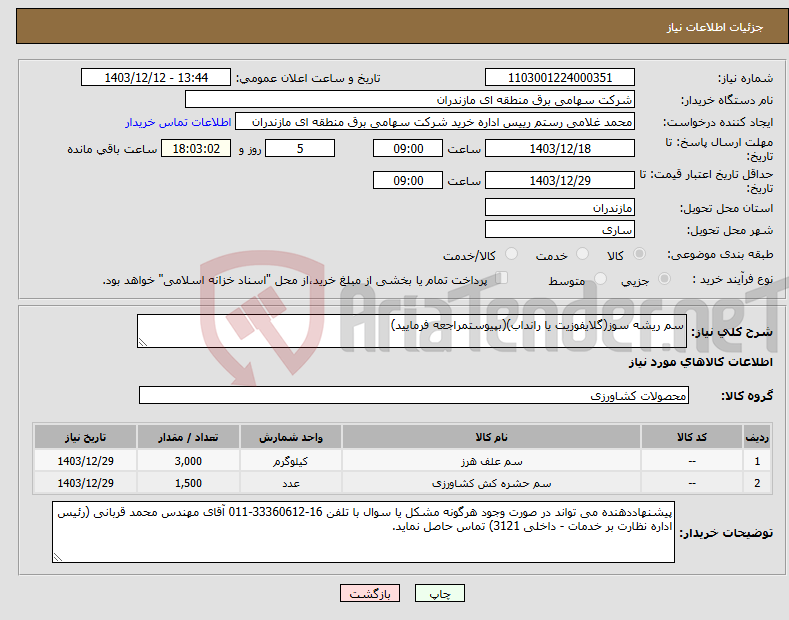The height and width of the screenshot is (620, 789).
Task: Click the چاپ print button
Action: pos(440,593)
